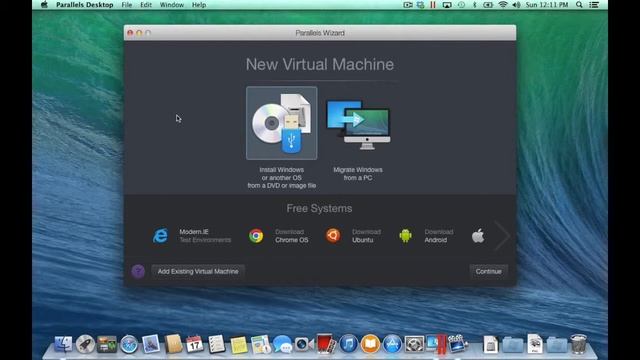Screen dimensions: 640x360
Task: Click the Download Ubuntu link
Action: (366, 236)
